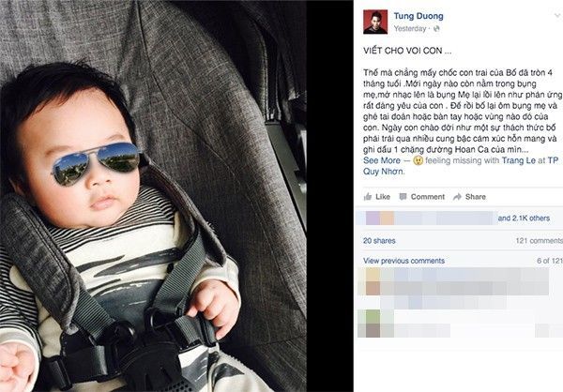Click the public globe privacy icon

[436, 29]
